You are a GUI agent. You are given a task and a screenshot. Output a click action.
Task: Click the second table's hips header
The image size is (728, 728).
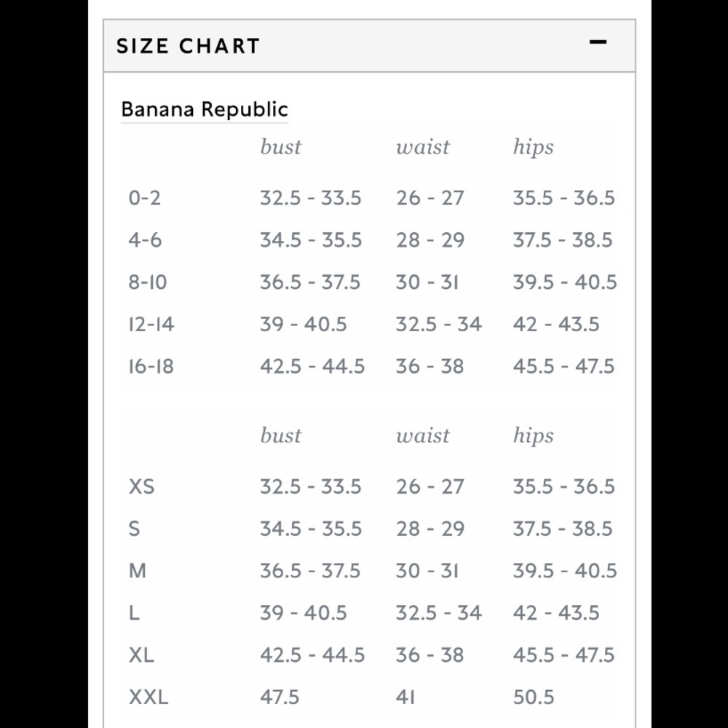point(533,436)
